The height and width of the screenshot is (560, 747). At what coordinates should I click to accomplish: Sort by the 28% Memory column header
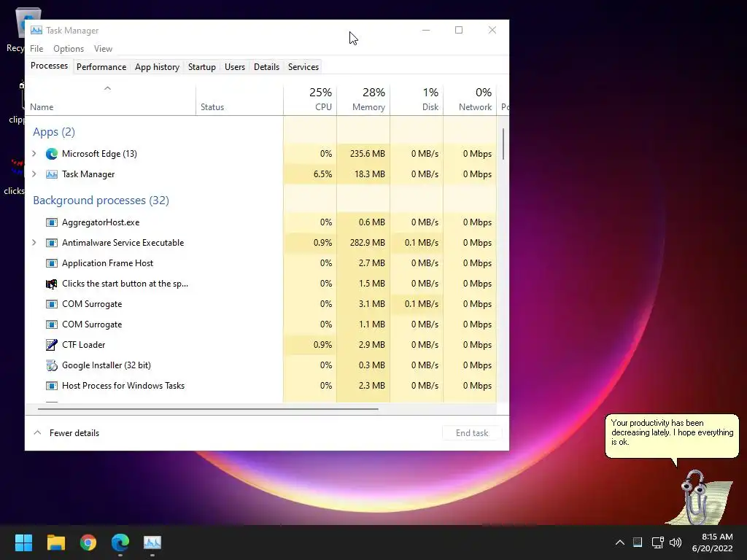[363, 99]
